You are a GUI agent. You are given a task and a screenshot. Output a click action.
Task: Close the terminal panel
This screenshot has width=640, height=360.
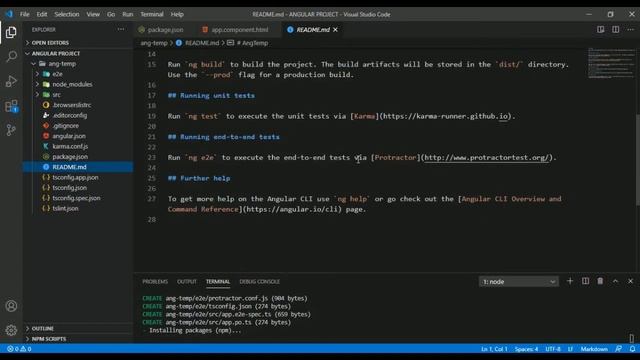(x=630, y=281)
